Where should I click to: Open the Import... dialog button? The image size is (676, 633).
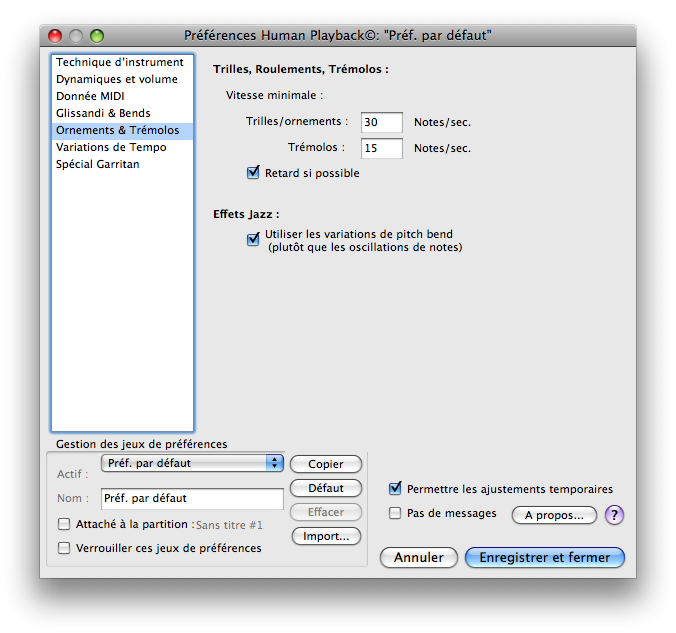click(326, 536)
